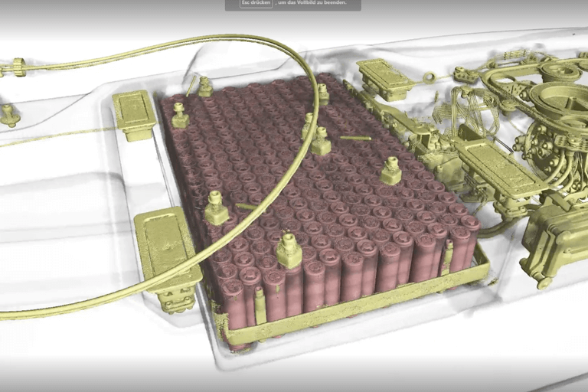Click the bolt at battery pack's top-left corner
The height and width of the screenshot is (392, 588).
point(181,116)
